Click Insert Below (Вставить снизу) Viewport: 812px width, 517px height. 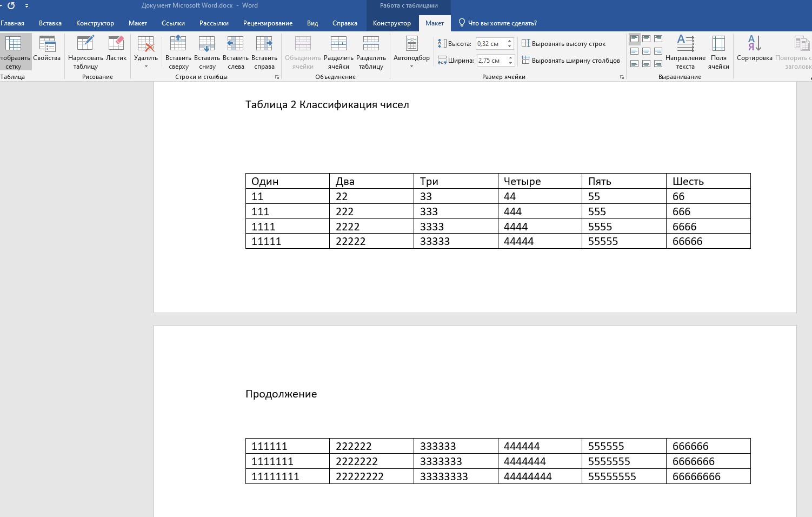207,52
